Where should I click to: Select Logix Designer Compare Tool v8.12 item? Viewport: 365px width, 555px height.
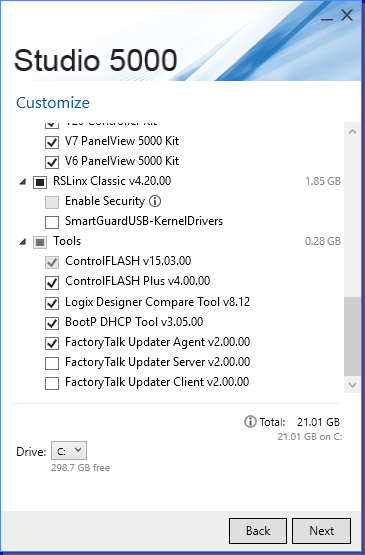(158, 302)
